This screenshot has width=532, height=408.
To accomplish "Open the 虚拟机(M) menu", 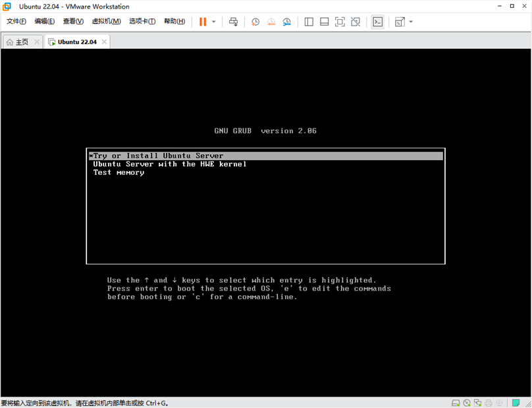I will (x=106, y=21).
